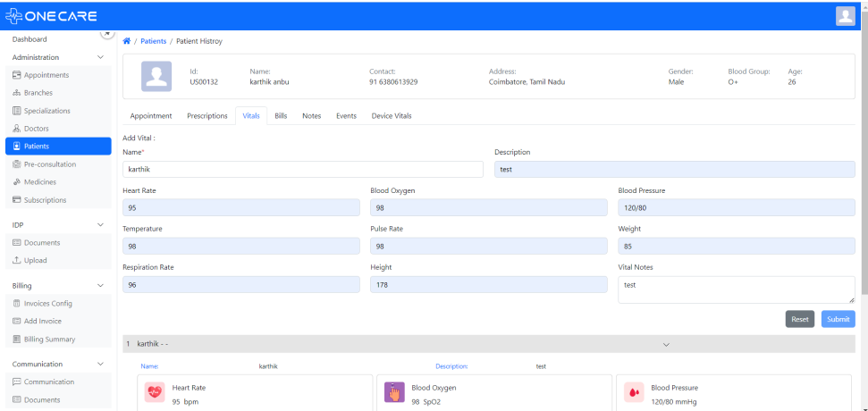This screenshot has width=868, height=411.
Task: Collapse the Billing sidebar section
Action: point(100,286)
